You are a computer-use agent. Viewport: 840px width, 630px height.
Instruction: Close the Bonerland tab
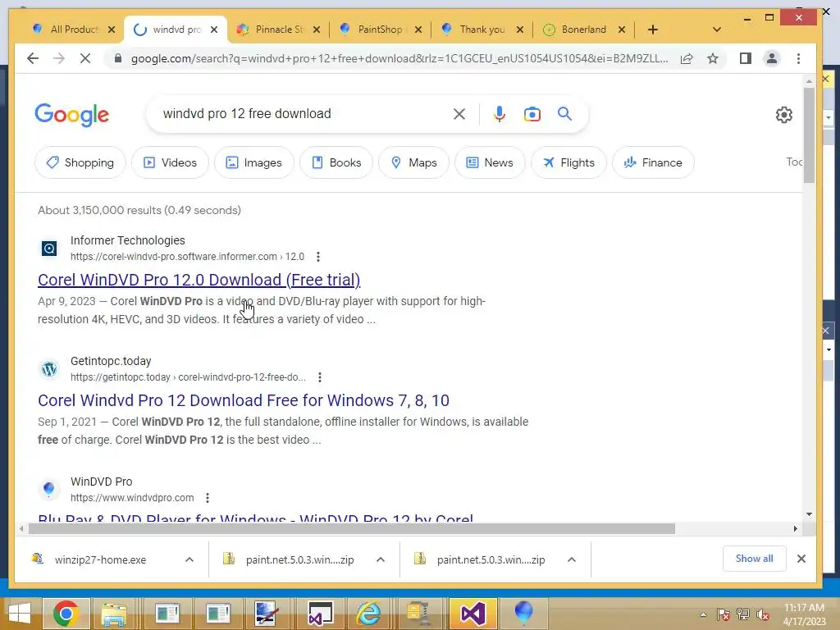point(622,30)
